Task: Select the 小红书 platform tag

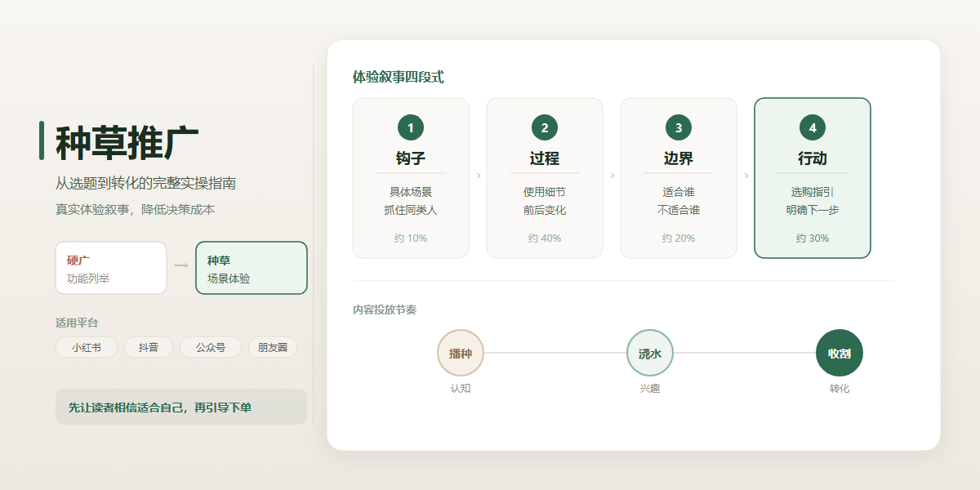Action: 87,347
